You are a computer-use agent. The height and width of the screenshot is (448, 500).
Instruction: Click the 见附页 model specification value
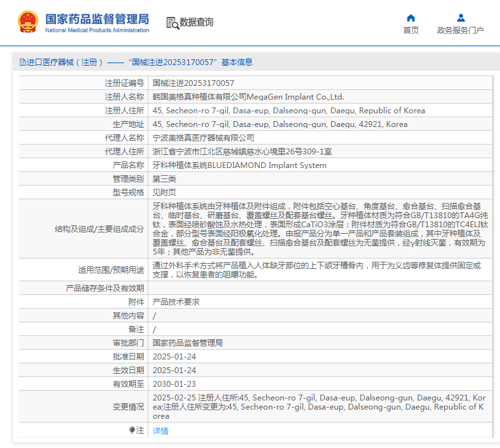tap(164, 193)
